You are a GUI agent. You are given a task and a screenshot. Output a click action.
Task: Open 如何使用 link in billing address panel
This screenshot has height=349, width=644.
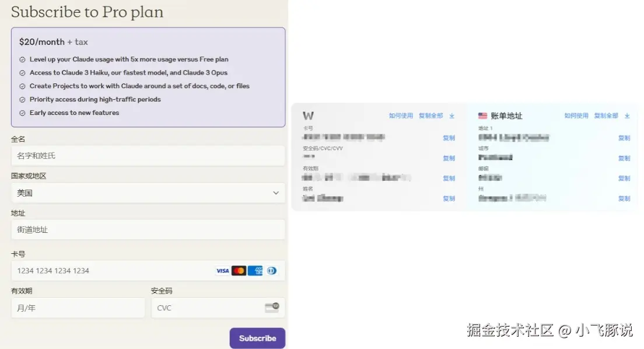click(x=576, y=116)
